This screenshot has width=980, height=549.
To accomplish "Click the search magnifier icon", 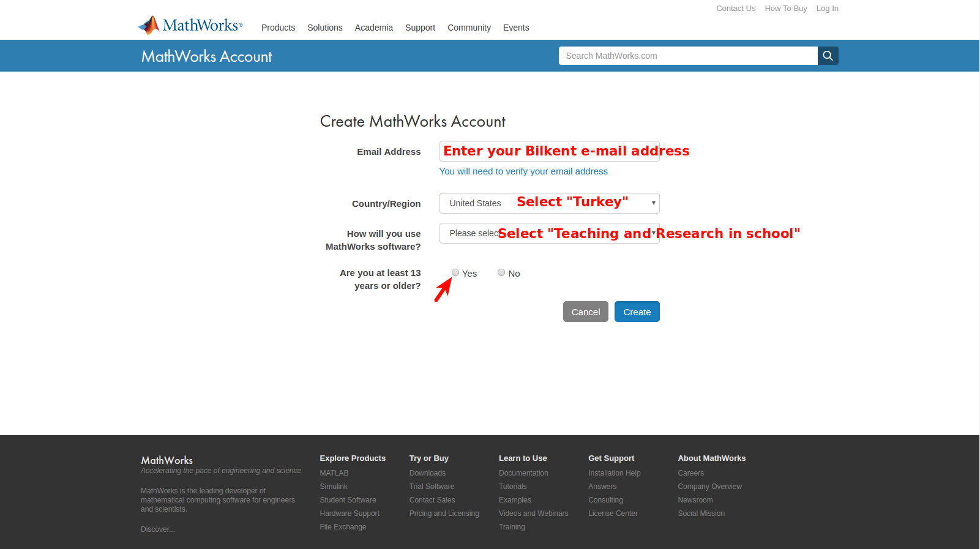I will click(828, 56).
